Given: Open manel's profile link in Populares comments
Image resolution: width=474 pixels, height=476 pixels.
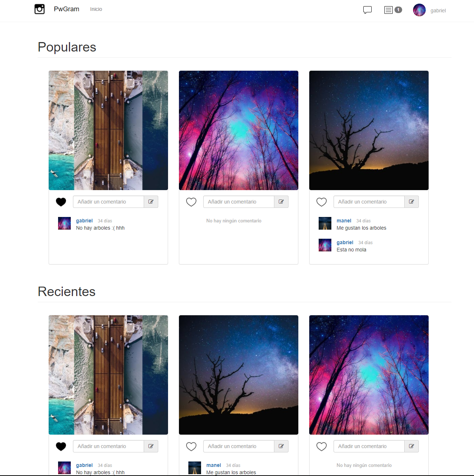Looking at the screenshot, I should [x=344, y=221].
